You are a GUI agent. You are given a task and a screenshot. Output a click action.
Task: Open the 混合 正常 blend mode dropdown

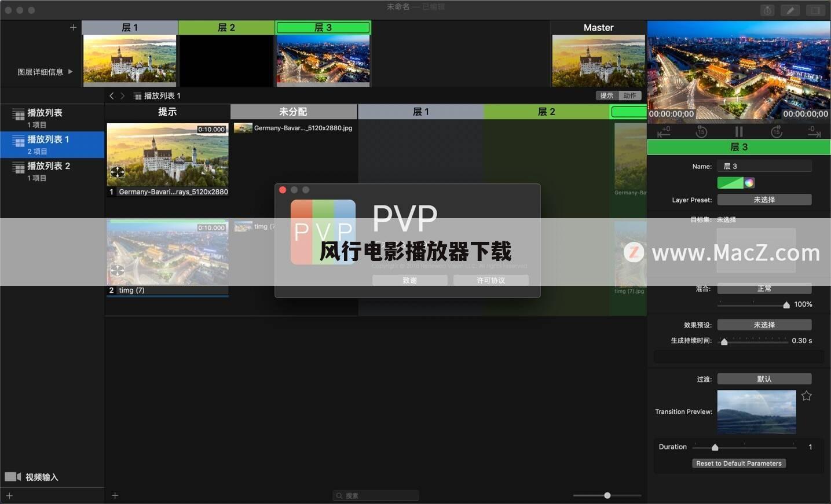(764, 288)
